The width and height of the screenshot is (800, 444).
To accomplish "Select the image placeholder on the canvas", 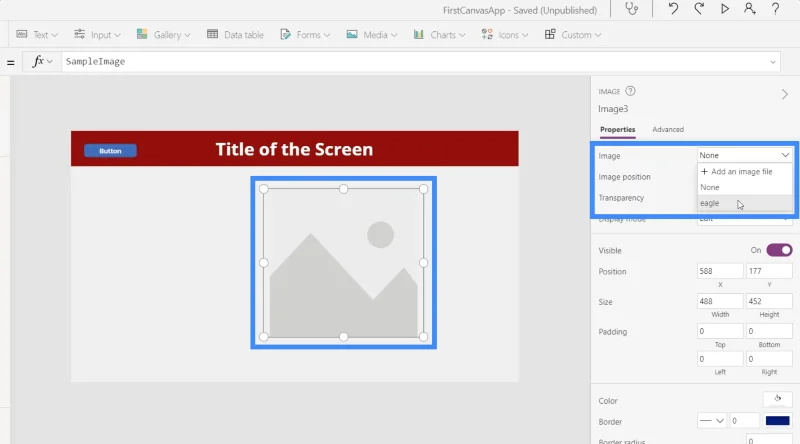I will 343,263.
